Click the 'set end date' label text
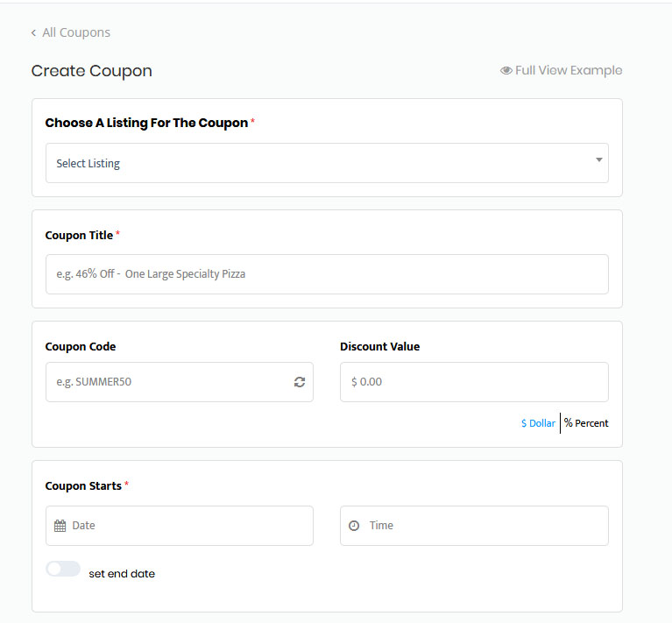This screenshot has width=672, height=623. (x=122, y=574)
